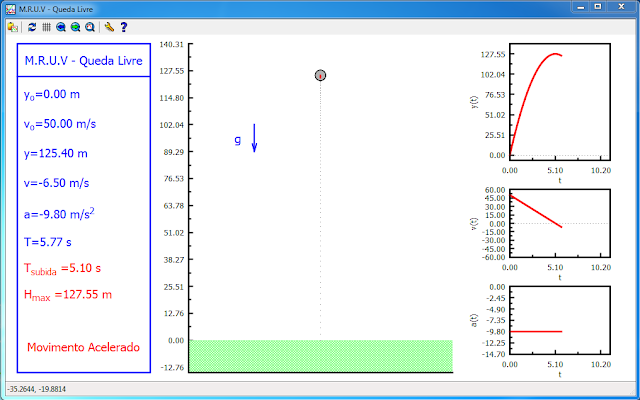Click the window title text 'M.R.U.V - Queda Livre'
Screen dimensions: 640x400
pyautogui.click(x=56, y=9)
